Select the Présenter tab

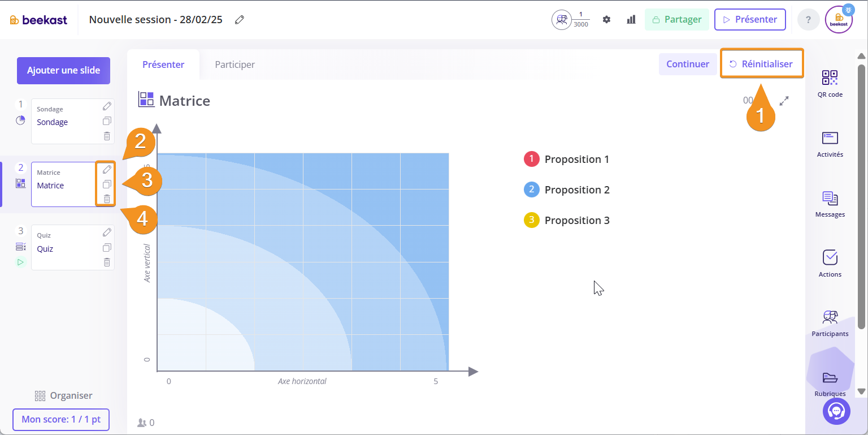point(163,64)
